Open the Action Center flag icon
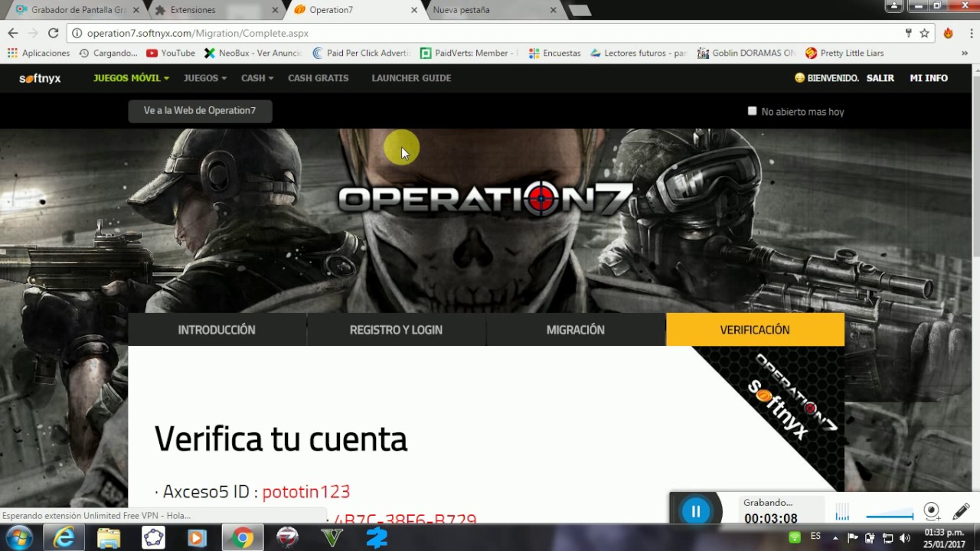The width and height of the screenshot is (980, 551). pyautogui.click(x=853, y=537)
